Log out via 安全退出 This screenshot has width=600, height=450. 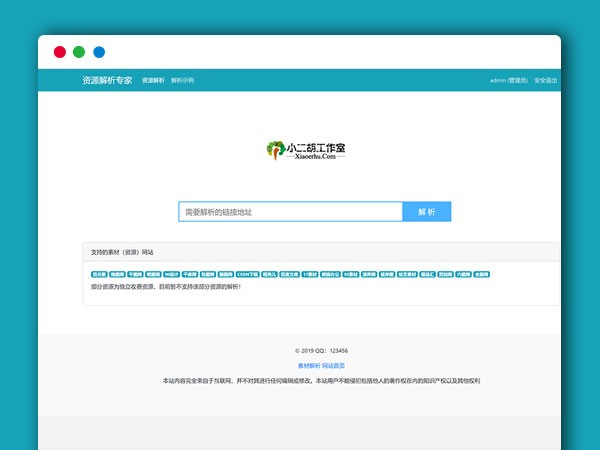[546, 80]
